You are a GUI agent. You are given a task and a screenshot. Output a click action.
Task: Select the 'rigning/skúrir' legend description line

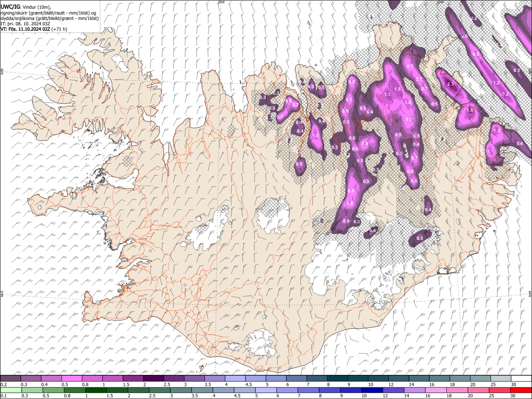coord(48,12)
